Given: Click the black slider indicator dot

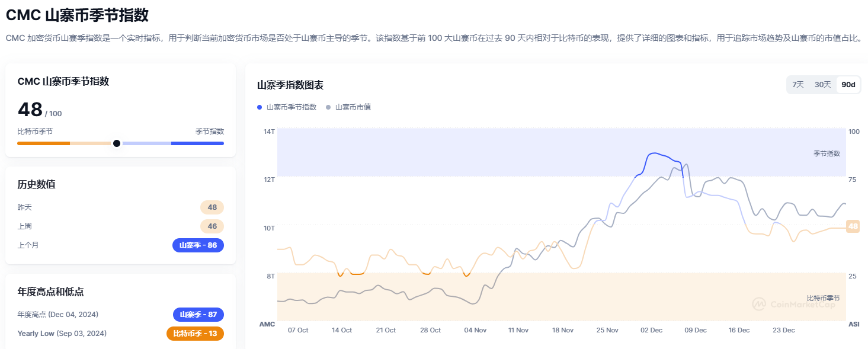Looking at the screenshot, I should pos(117,143).
